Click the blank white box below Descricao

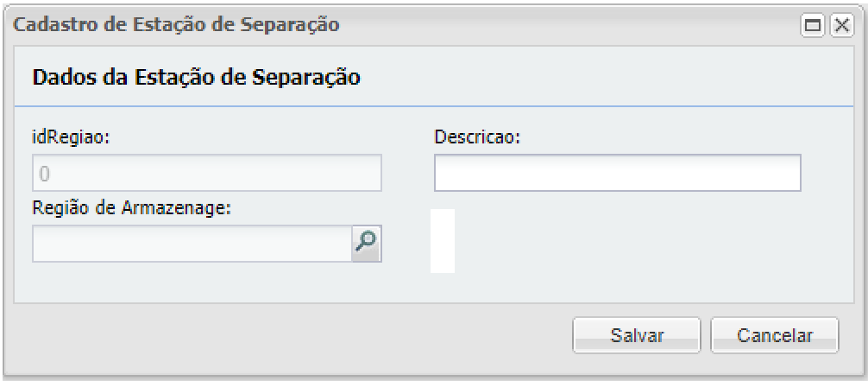click(443, 240)
